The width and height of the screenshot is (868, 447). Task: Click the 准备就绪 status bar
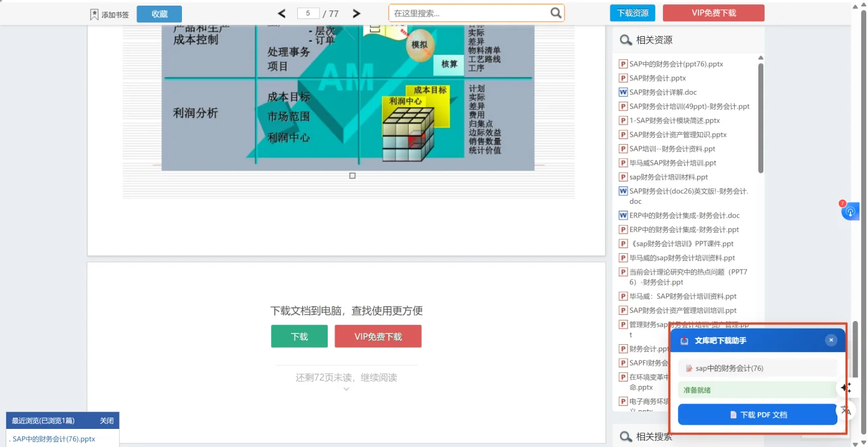[x=757, y=390]
